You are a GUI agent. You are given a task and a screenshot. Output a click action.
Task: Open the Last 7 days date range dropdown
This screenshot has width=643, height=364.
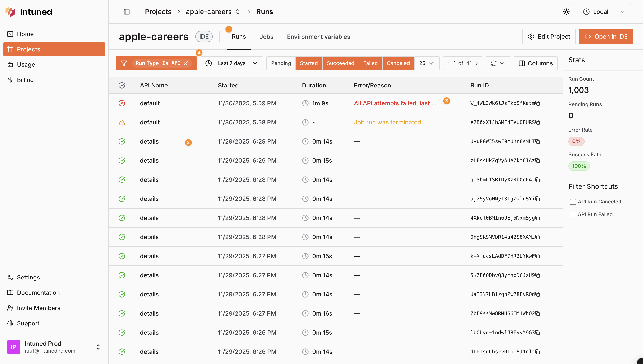(232, 63)
